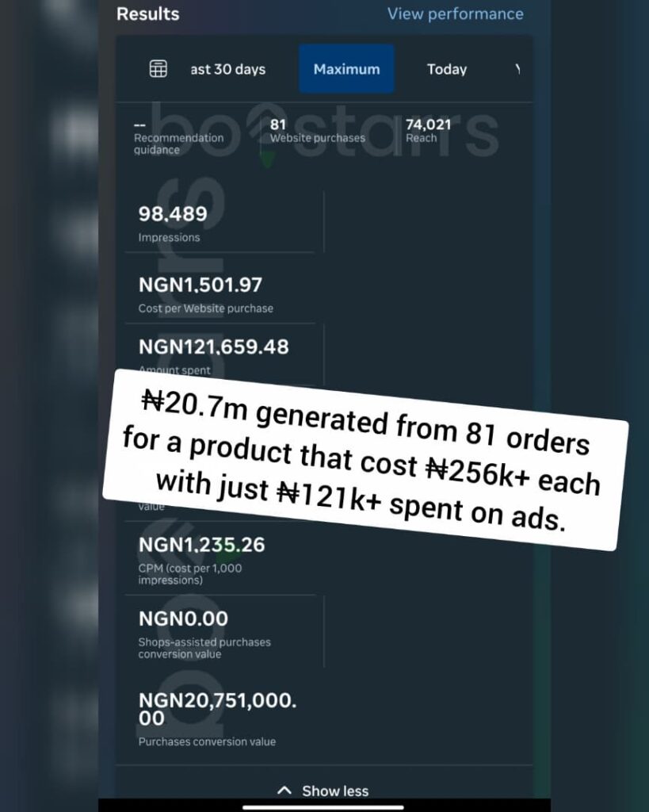Tap the Recommendation guidance metric

click(178, 137)
